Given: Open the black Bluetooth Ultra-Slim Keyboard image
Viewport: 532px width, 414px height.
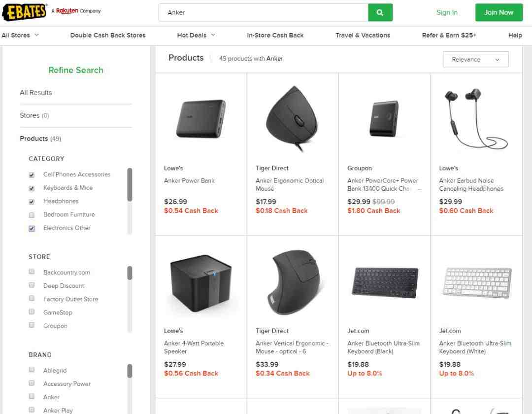Looking at the screenshot, I should pos(384,282).
